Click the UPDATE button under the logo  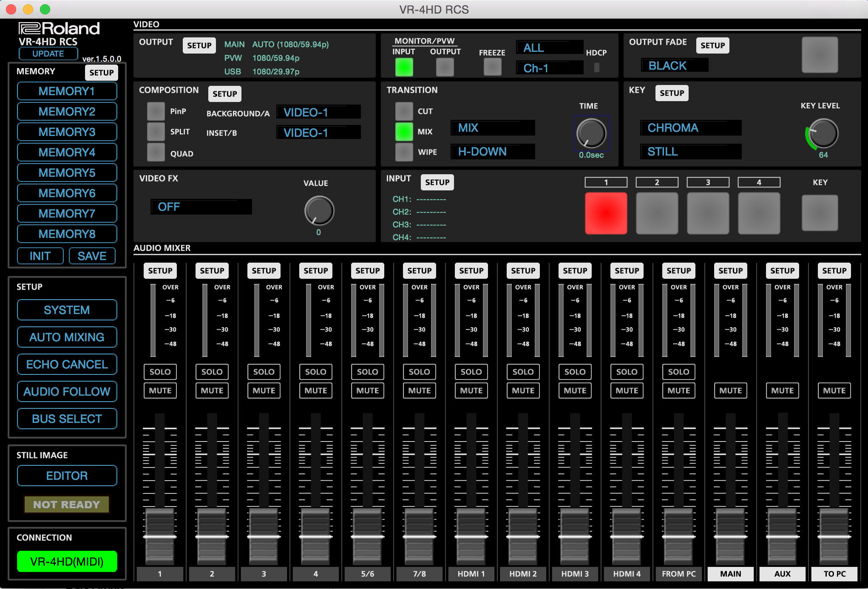tap(48, 54)
